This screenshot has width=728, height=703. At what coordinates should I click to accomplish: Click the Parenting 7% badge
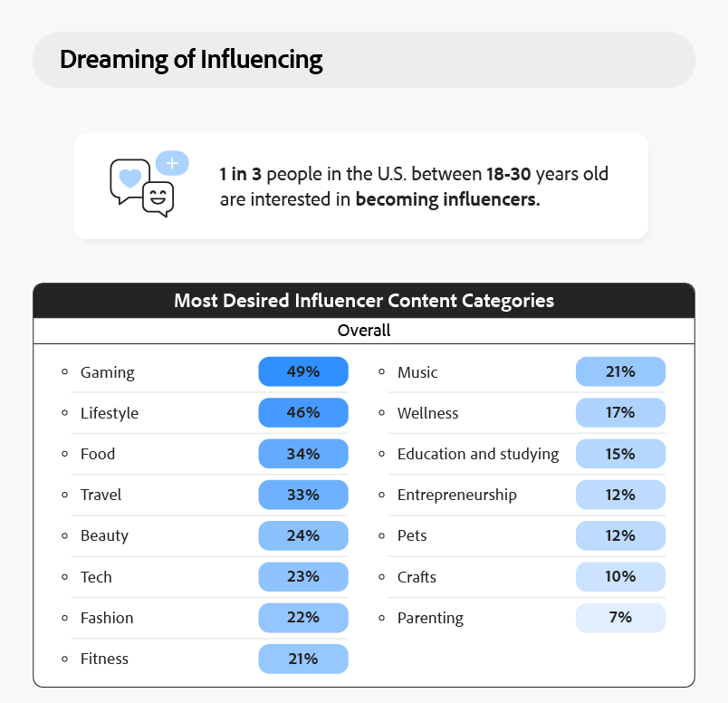click(620, 618)
